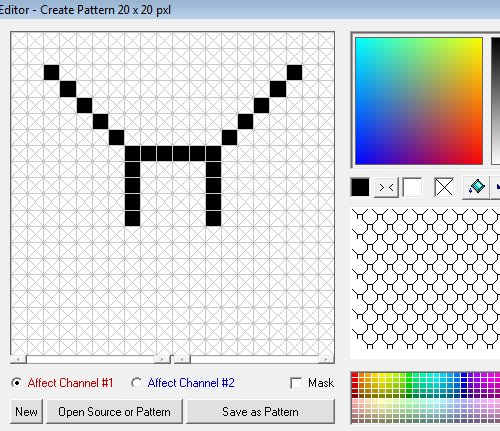Click the swap colors arrows button

click(x=386, y=188)
